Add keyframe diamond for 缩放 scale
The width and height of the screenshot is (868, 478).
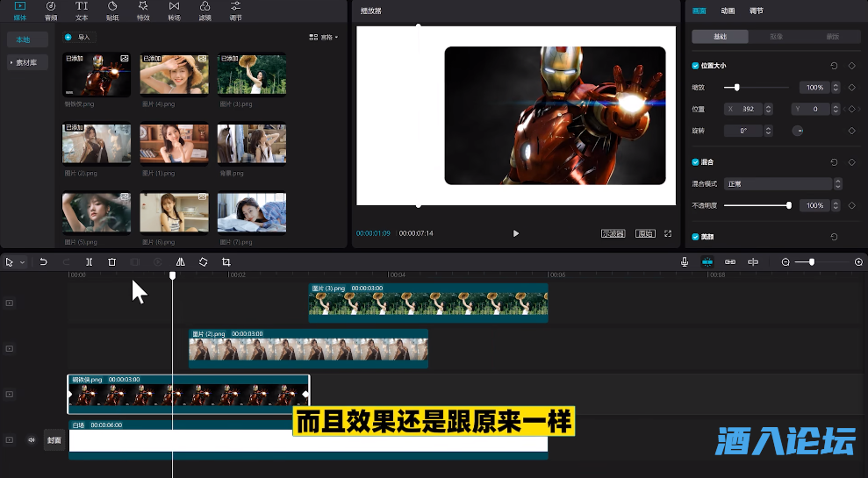pos(850,88)
